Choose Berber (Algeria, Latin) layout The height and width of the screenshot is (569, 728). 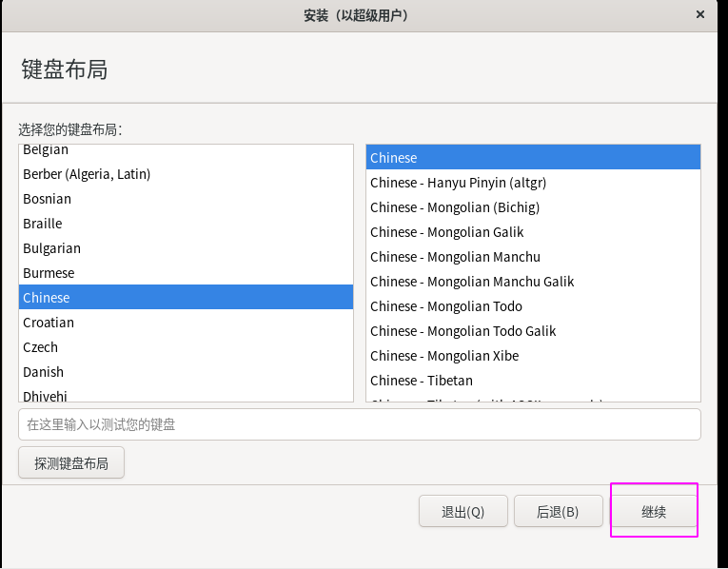[186, 174]
